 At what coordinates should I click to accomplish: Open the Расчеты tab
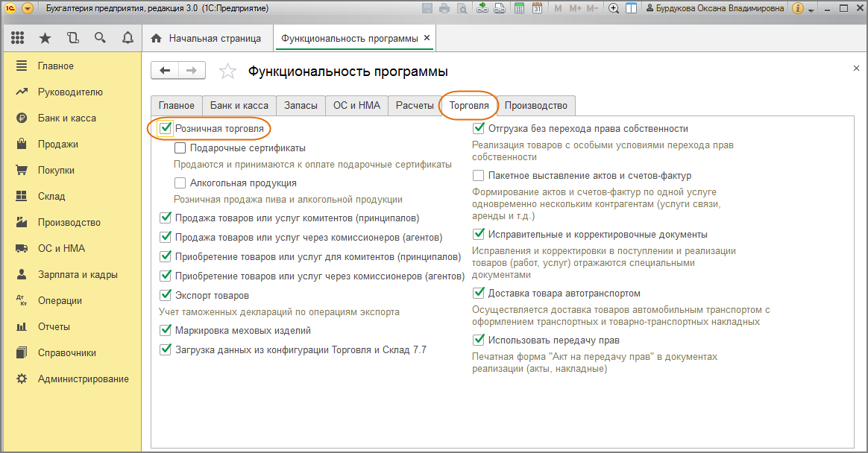[415, 105]
